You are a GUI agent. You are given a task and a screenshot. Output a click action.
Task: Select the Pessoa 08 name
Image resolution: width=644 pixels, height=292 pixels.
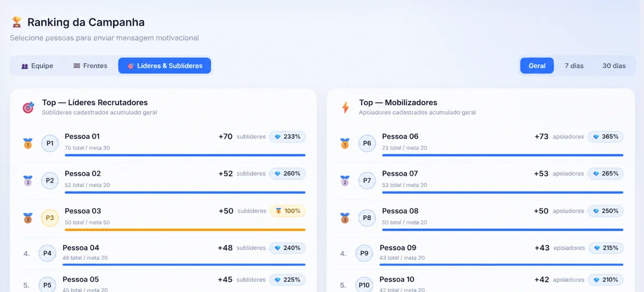[400, 211]
